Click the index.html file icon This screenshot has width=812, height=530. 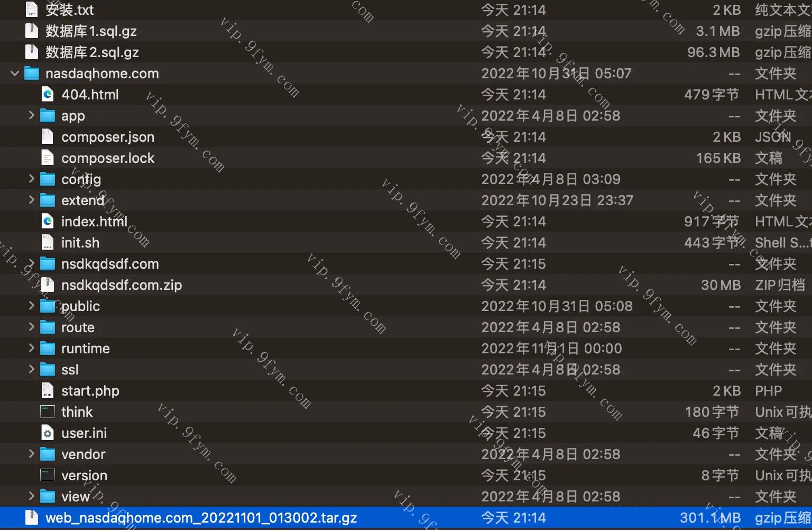tap(48, 222)
